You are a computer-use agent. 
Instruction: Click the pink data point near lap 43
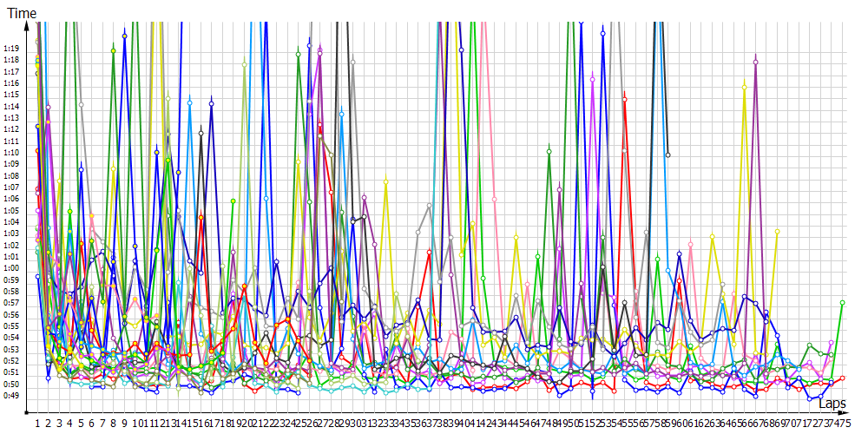495,199
